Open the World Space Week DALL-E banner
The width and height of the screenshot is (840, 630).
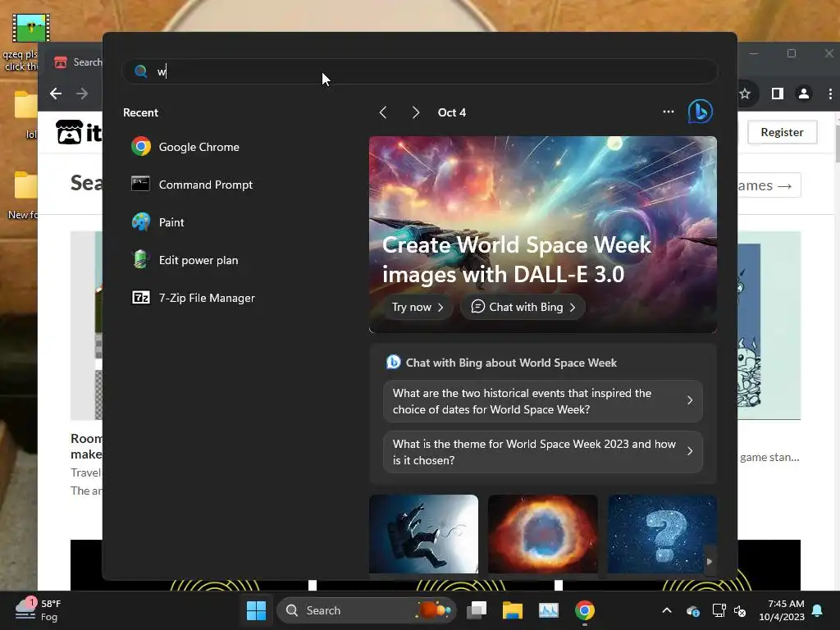coord(543,235)
